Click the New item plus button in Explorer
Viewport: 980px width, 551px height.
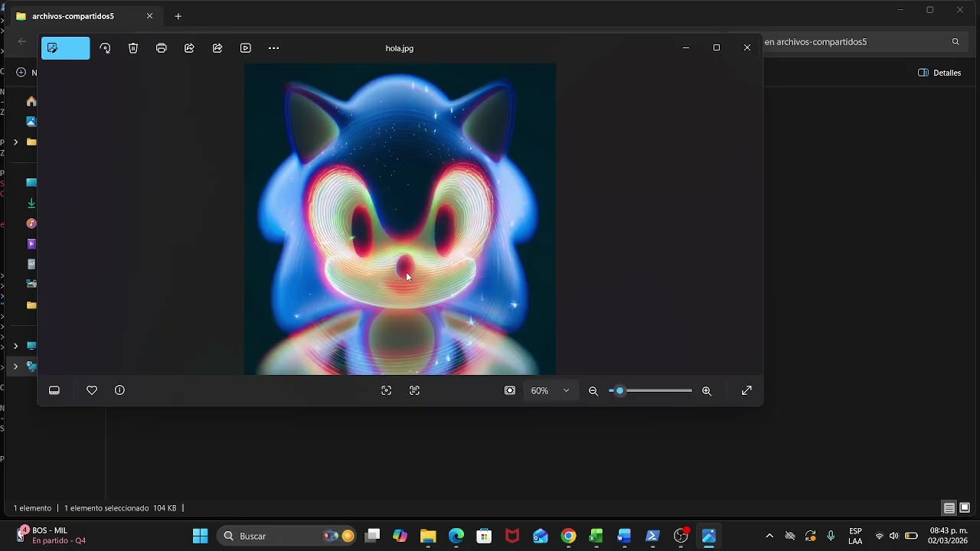coord(21,73)
